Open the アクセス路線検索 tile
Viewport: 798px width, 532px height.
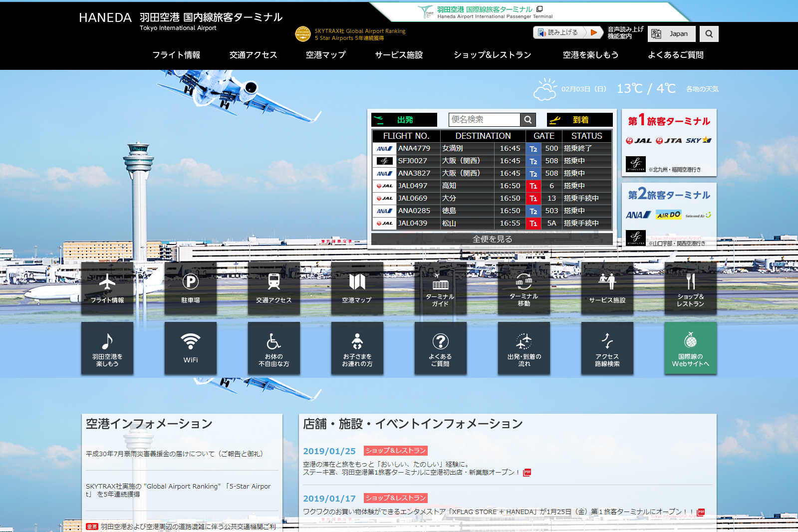tap(607, 348)
